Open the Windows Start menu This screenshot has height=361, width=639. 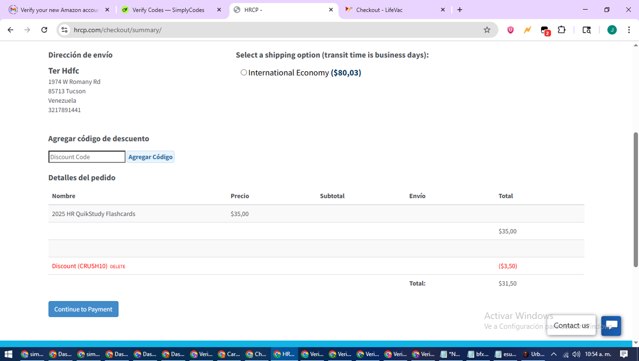point(8,354)
